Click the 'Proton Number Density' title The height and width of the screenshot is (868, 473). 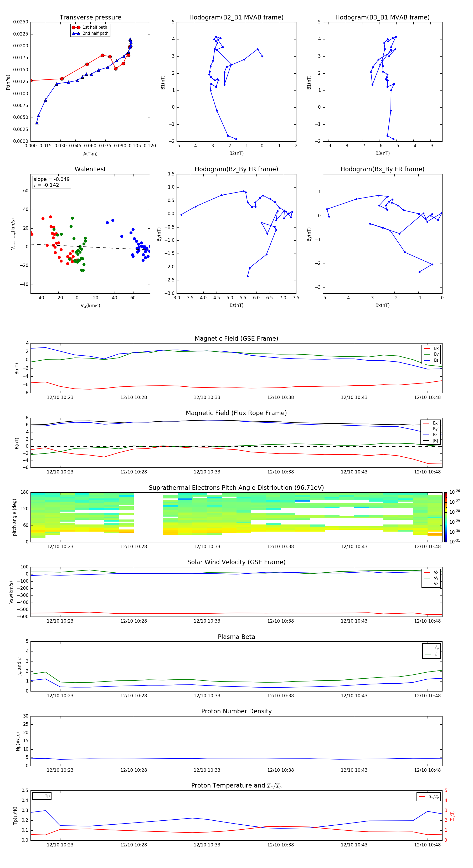236,711
